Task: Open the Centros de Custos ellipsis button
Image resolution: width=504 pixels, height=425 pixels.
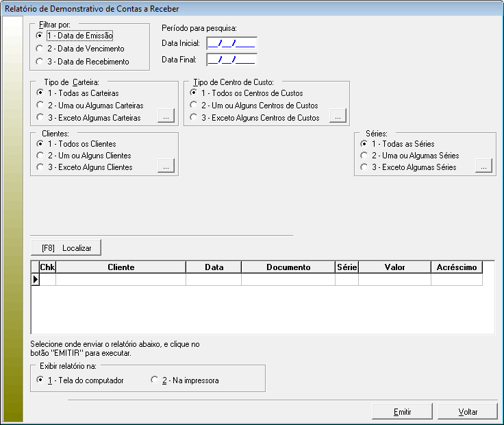Action: (x=337, y=117)
